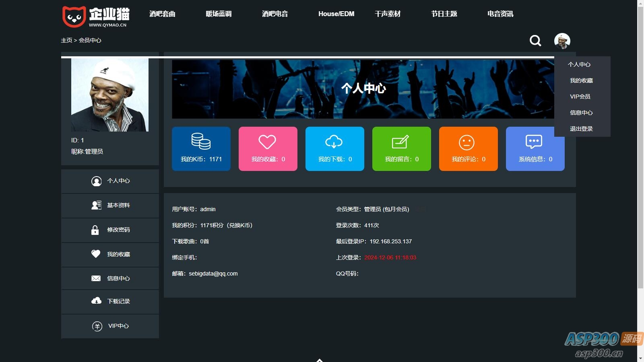Open the search magnifier icon
644x362 pixels.
tap(535, 41)
